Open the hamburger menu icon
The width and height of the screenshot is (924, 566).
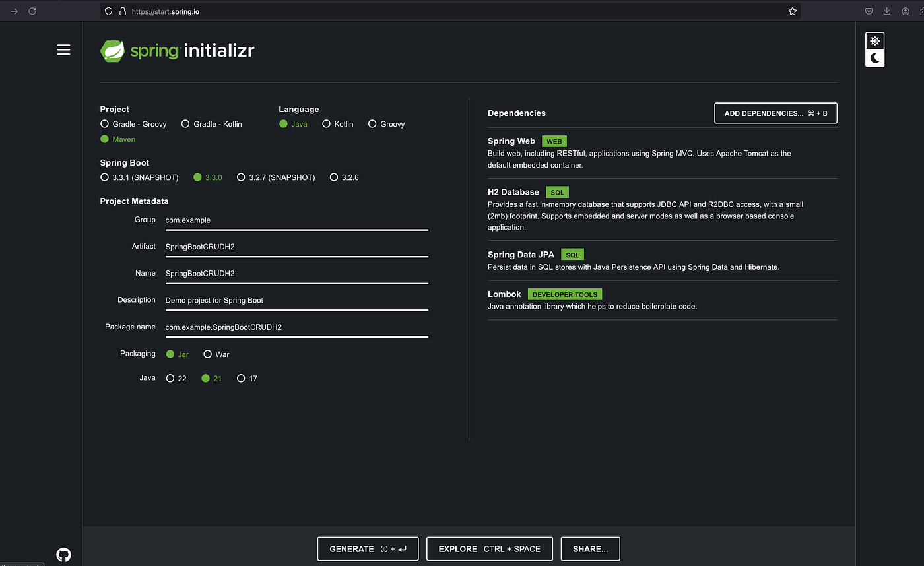click(63, 49)
